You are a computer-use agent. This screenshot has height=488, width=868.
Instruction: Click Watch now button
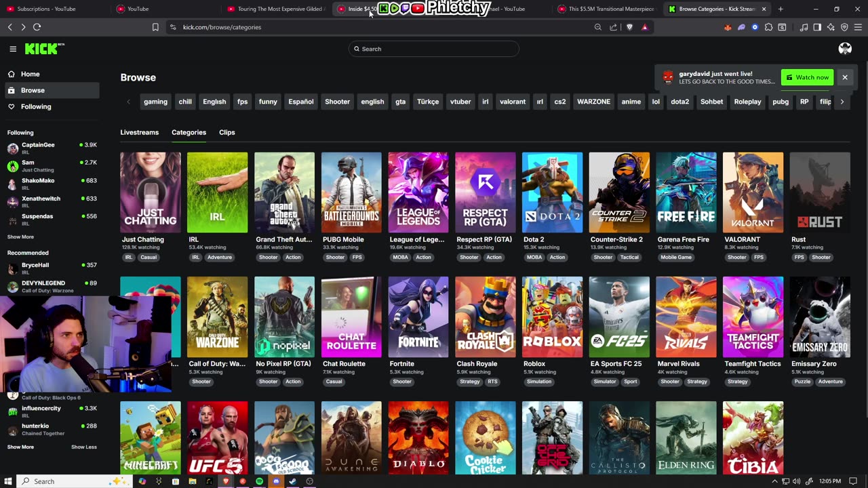(x=807, y=77)
